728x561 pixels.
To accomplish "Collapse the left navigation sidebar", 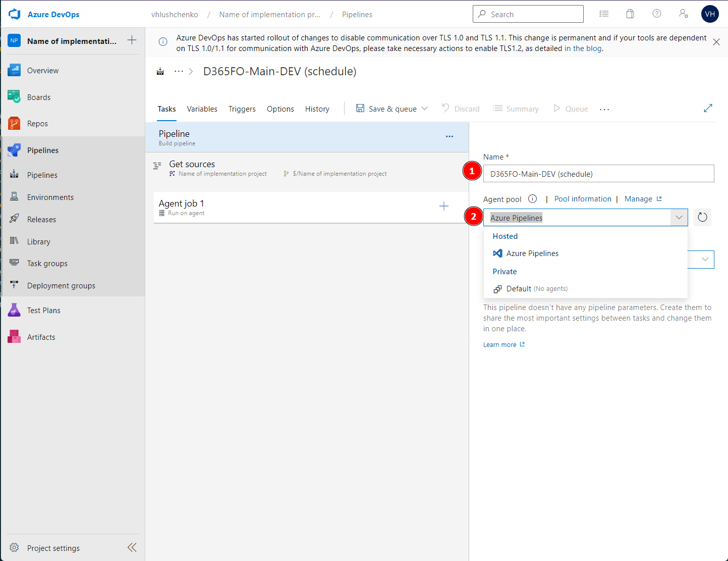I will tap(132, 547).
